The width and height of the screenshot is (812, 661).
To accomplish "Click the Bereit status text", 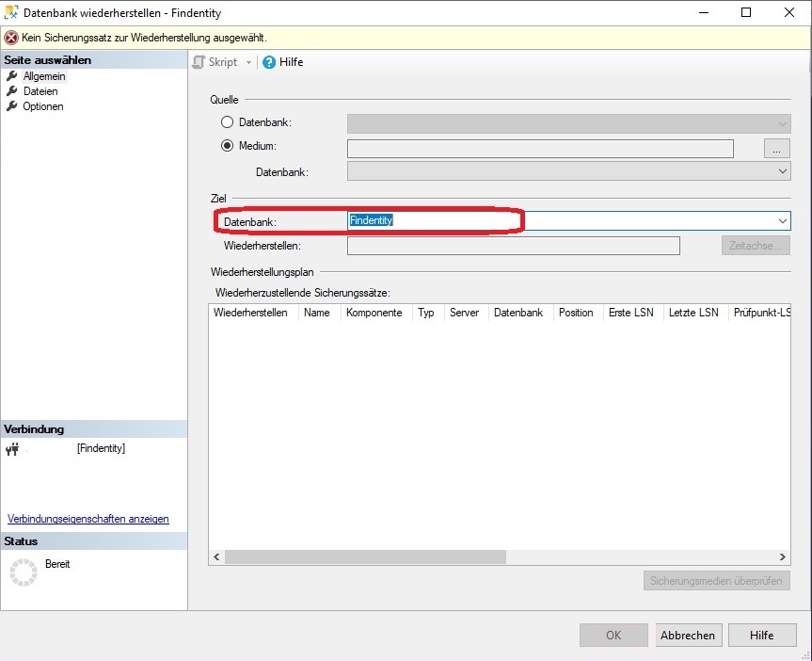I will 57,564.
